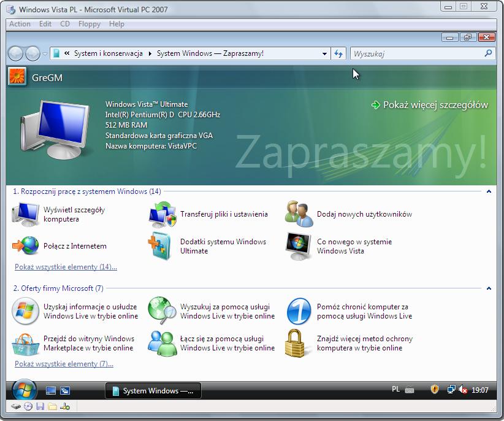Click the address bar location icon
This screenshot has height=421, width=504.
pyautogui.click(x=56, y=53)
